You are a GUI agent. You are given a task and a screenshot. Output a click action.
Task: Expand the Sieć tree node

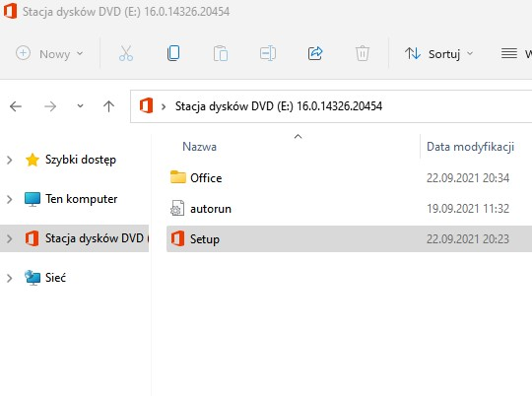tap(10, 278)
